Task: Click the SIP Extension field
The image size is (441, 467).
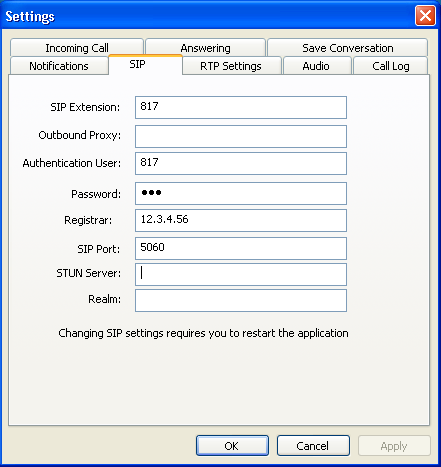Action: click(241, 107)
